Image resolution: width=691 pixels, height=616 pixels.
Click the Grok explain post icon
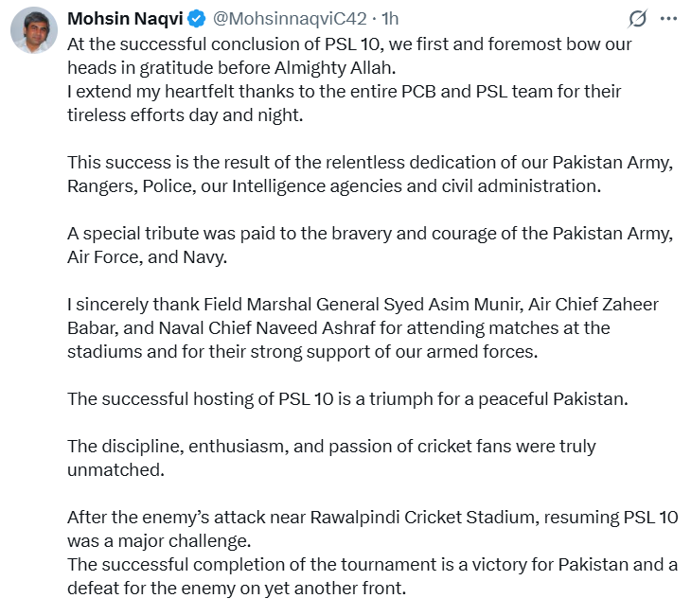tap(638, 19)
